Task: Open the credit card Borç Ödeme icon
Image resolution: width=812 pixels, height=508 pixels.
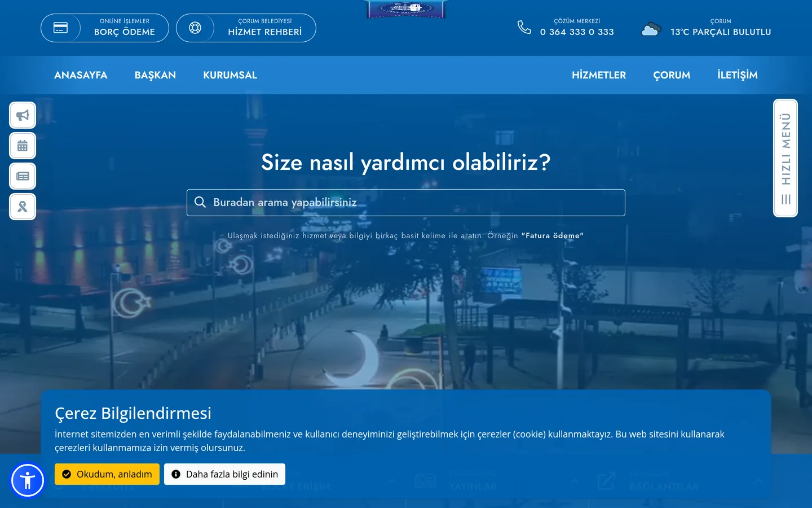Action: [60, 28]
